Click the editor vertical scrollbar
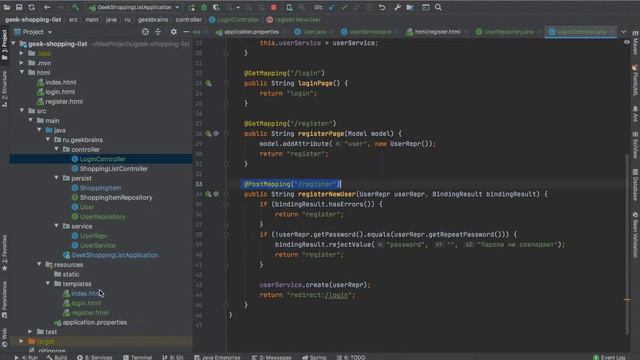 pos(627,244)
